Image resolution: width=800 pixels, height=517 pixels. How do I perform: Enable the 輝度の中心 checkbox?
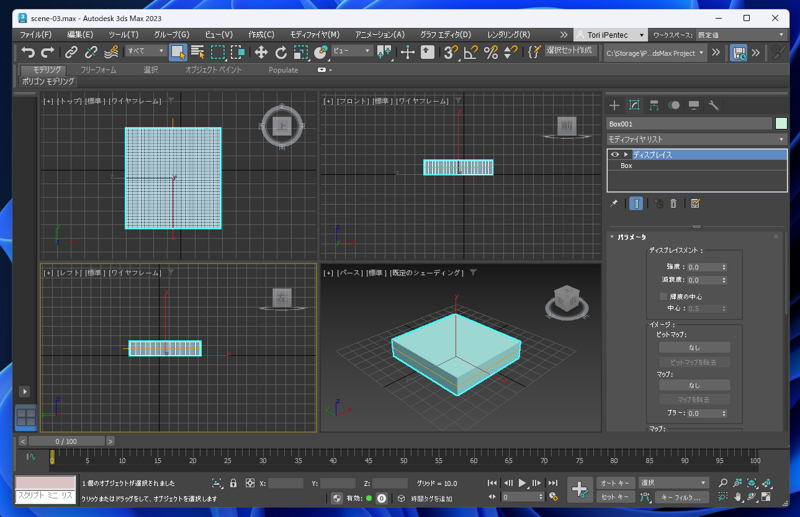(x=663, y=297)
